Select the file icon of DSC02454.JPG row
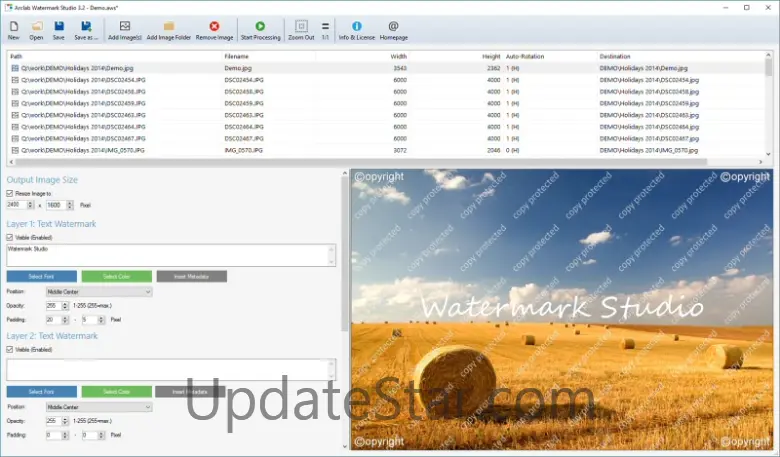Screen dimensions: 780x457 15,80
